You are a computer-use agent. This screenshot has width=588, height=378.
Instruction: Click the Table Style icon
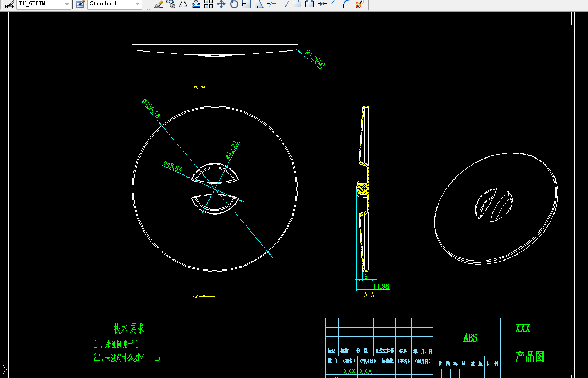click(80, 4)
